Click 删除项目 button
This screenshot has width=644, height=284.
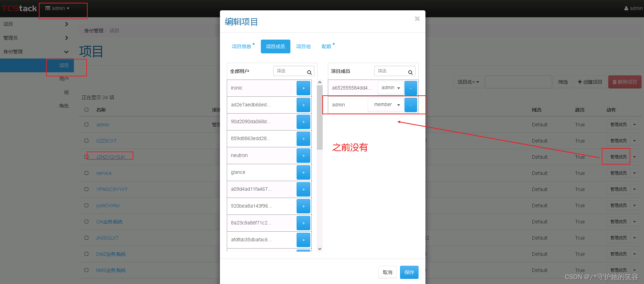tap(625, 82)
